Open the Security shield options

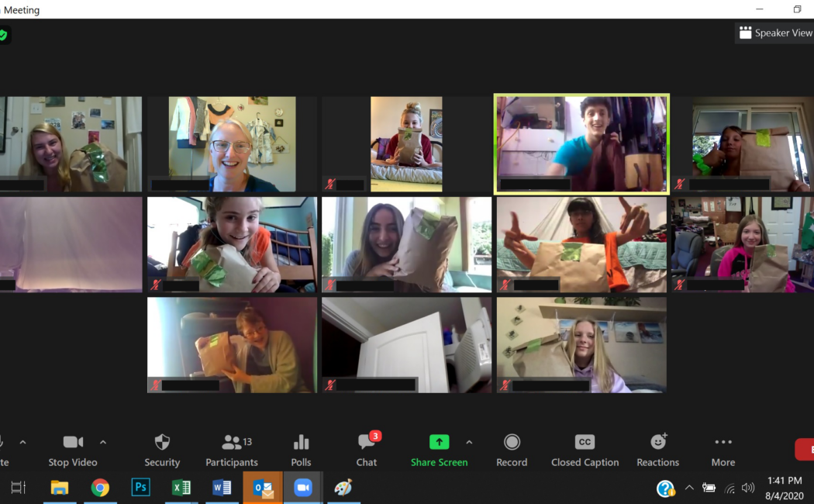pos(162,450)
